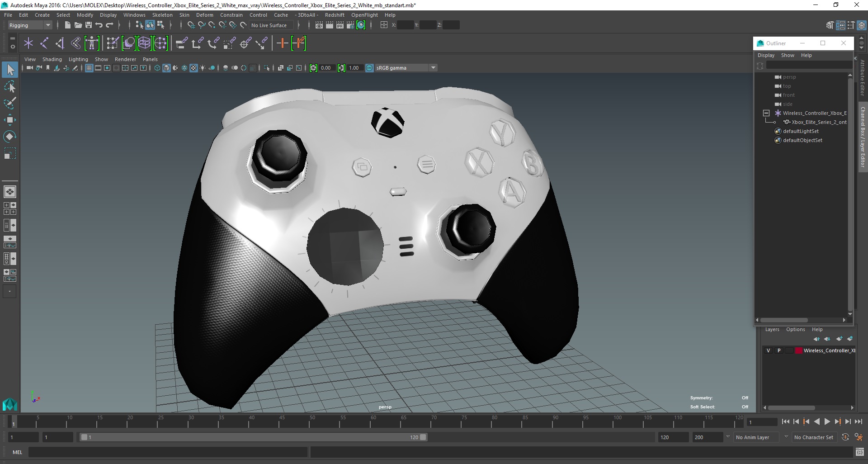Viewport: 868px width, 464px height.
Task: Pick the Move tool in toolbox
Action: point(10,120)
